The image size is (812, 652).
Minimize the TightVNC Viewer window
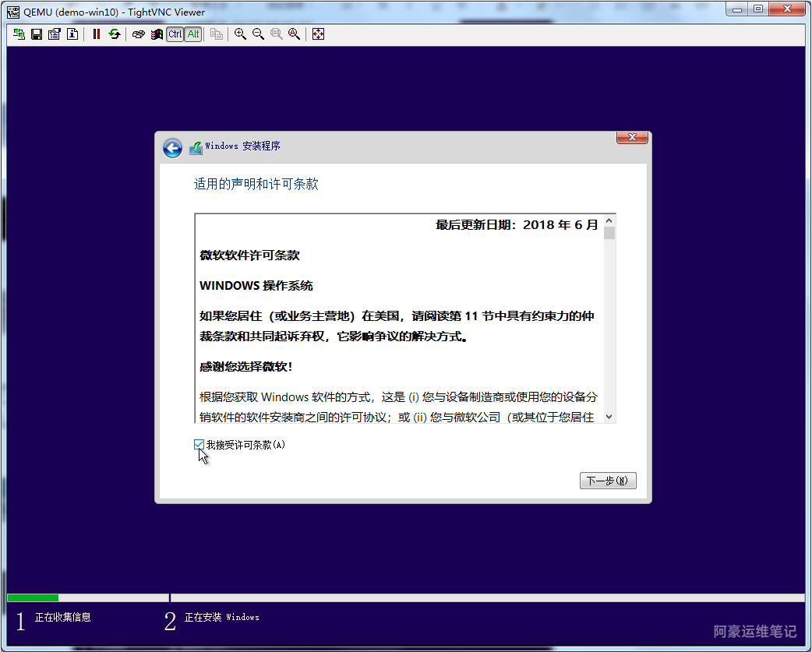click(x=737, y=9)
